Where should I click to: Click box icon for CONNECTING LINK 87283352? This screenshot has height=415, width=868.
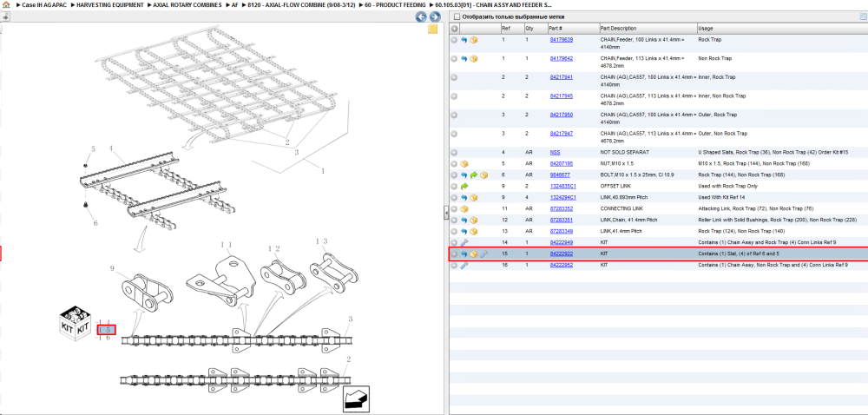464,208
